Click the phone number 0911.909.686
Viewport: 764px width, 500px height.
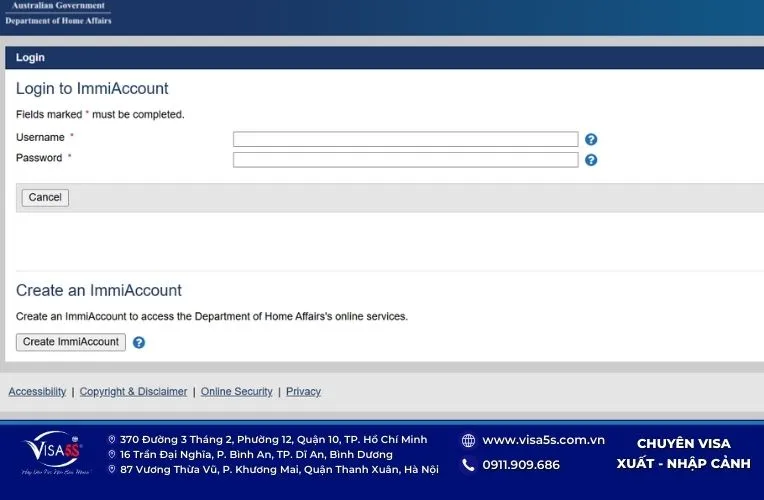(x=521, y=465)
